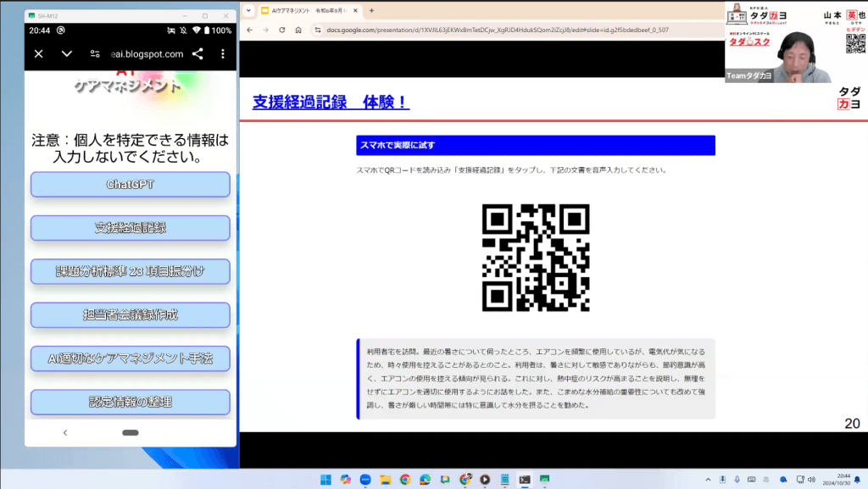This screenshot has height=489, width=868.
Task: Open a new Chrome tab with plus
Action: [x=371, y=10]
